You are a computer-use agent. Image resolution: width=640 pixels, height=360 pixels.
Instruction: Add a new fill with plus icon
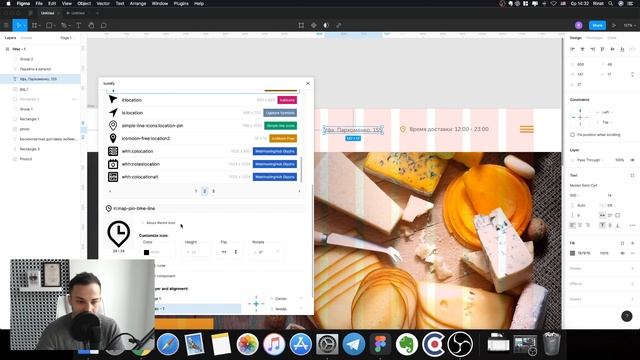[632, 243]
